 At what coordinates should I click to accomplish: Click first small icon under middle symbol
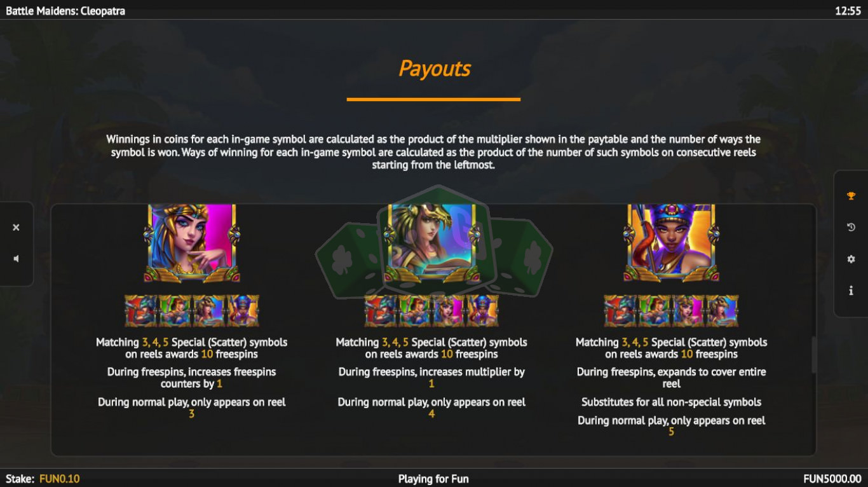(381, 311)
